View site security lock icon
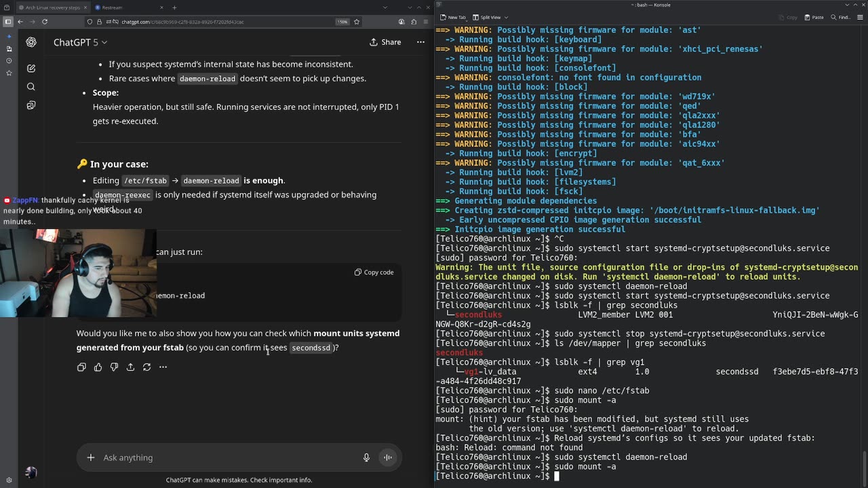The width and height of the screenshot is (868, 488). tap(99, 22)
